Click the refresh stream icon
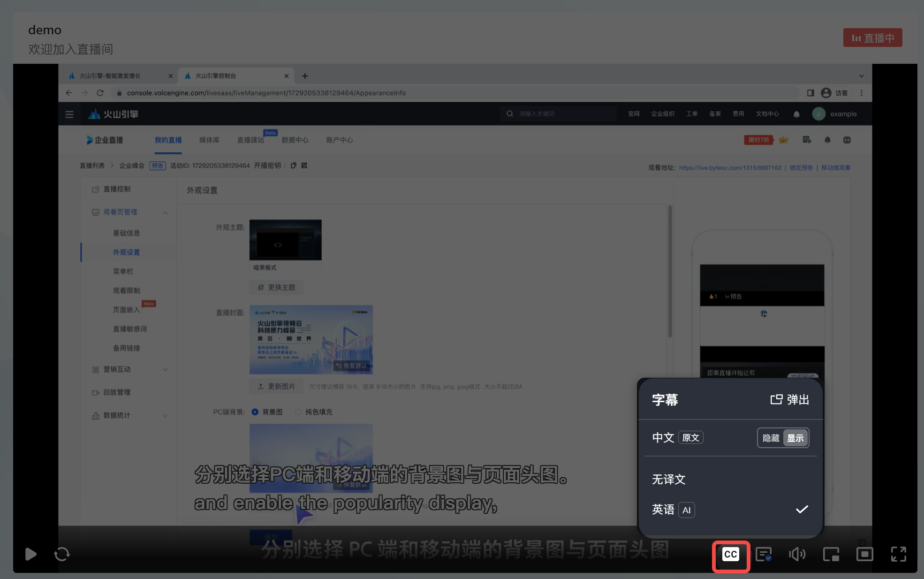Image resolution: width=924 pixels, height=579 pixels. [62, 554]
